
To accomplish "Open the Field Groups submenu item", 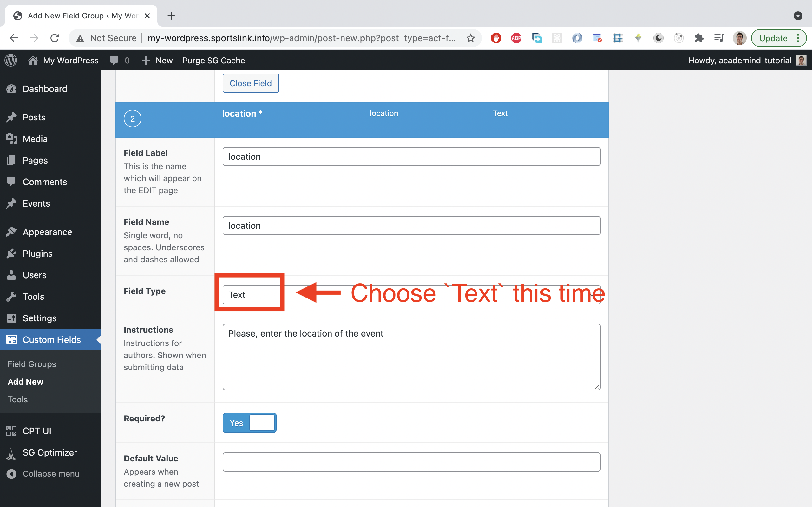I will pos(31,364).
